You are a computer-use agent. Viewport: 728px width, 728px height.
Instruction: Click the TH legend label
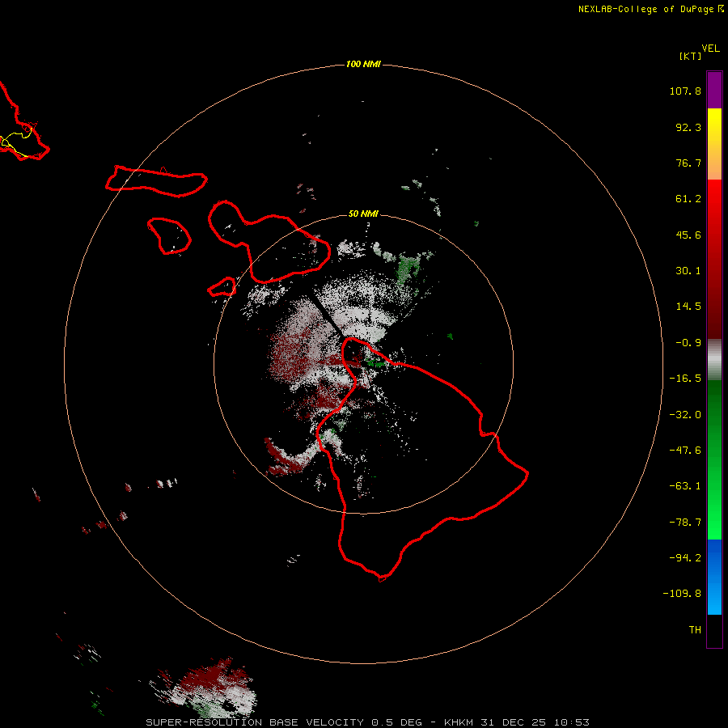[695, 630]
